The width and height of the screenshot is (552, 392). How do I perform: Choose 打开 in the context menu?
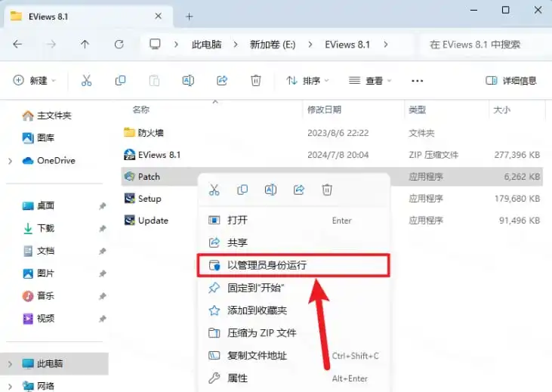click(x=294, y=220)
